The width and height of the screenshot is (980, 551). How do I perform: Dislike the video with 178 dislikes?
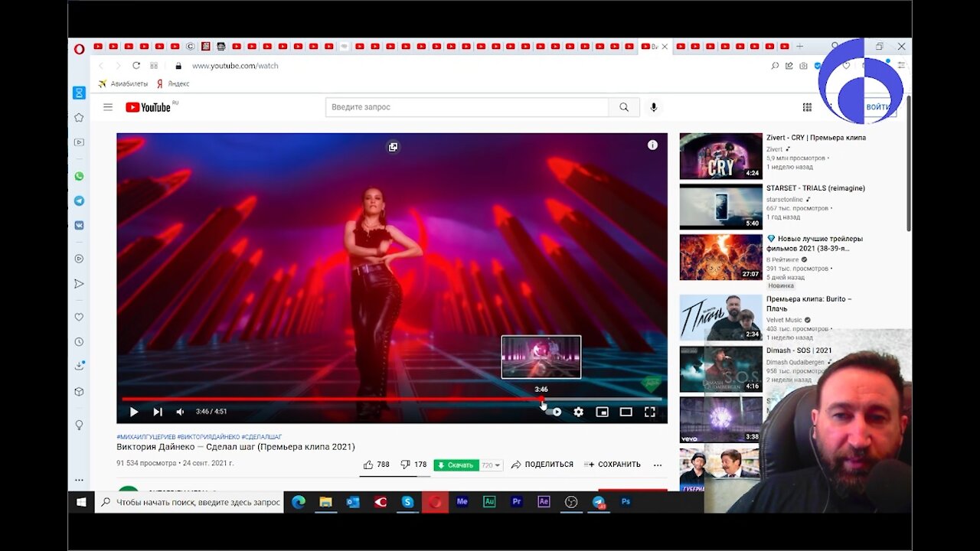(x=414, y=465)
